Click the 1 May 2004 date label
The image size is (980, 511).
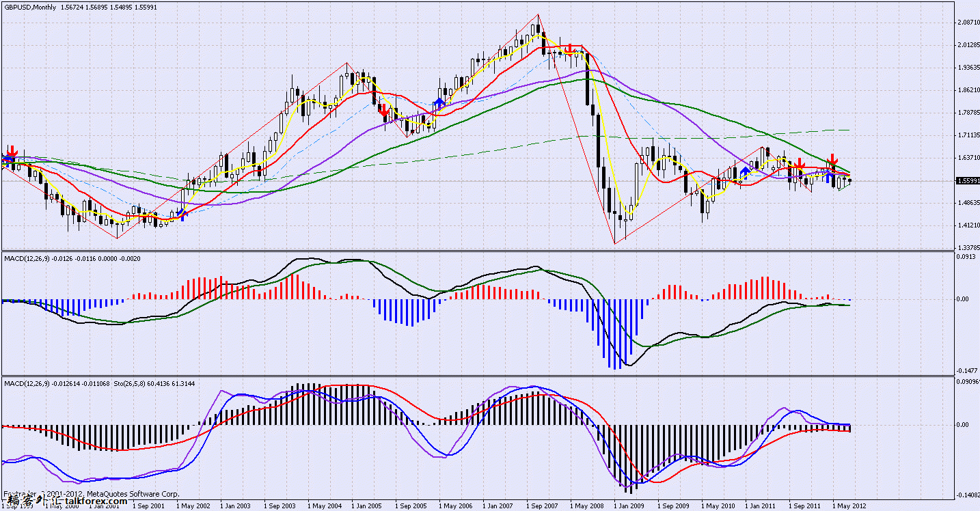(324, 506)
